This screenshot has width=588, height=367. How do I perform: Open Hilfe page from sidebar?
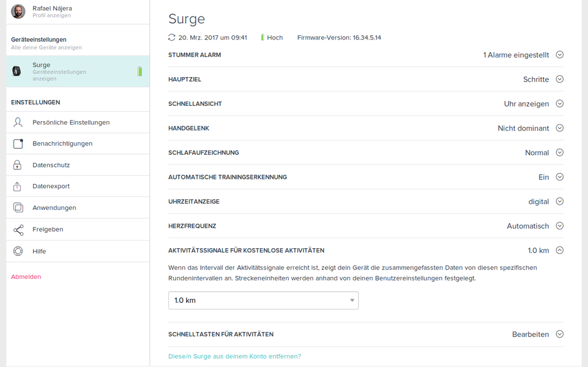pos(78,251)
